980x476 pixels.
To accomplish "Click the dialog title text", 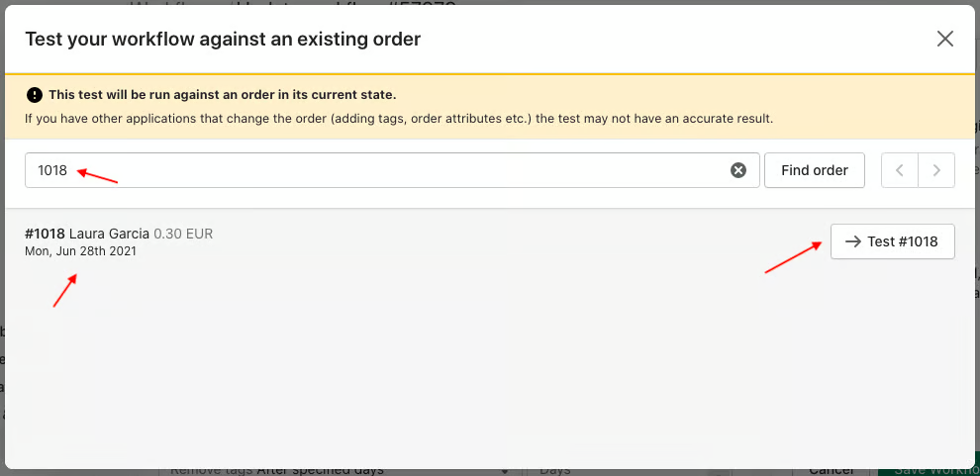I will click(x=223, y=40).
